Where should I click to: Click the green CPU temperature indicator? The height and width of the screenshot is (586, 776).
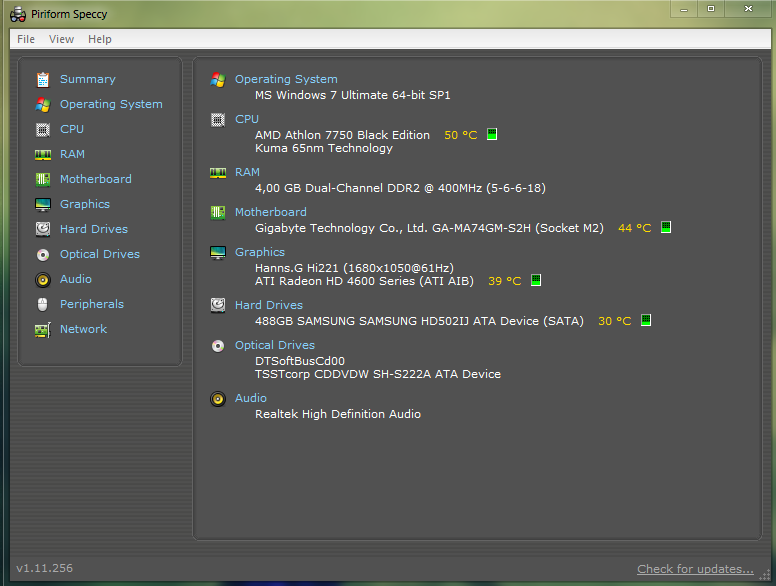coord(492,135)
